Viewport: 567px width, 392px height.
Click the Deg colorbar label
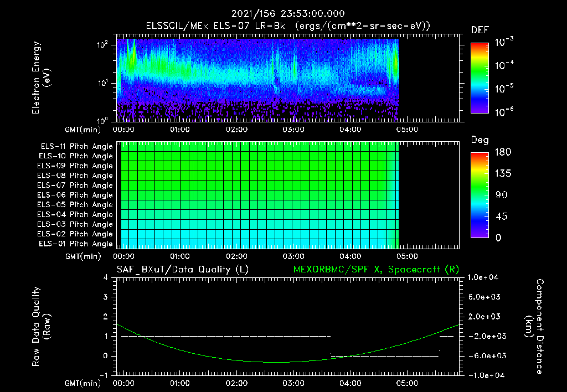click(x=480, y=140)
